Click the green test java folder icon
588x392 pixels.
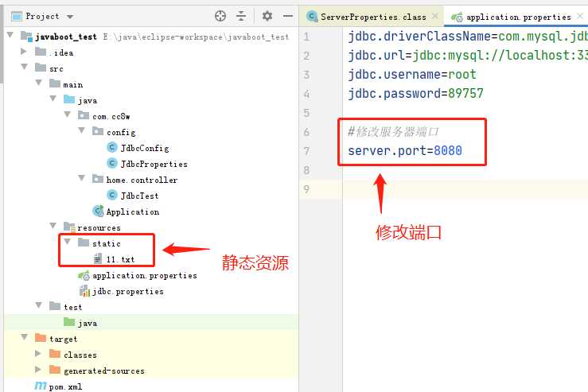point(69,321)
